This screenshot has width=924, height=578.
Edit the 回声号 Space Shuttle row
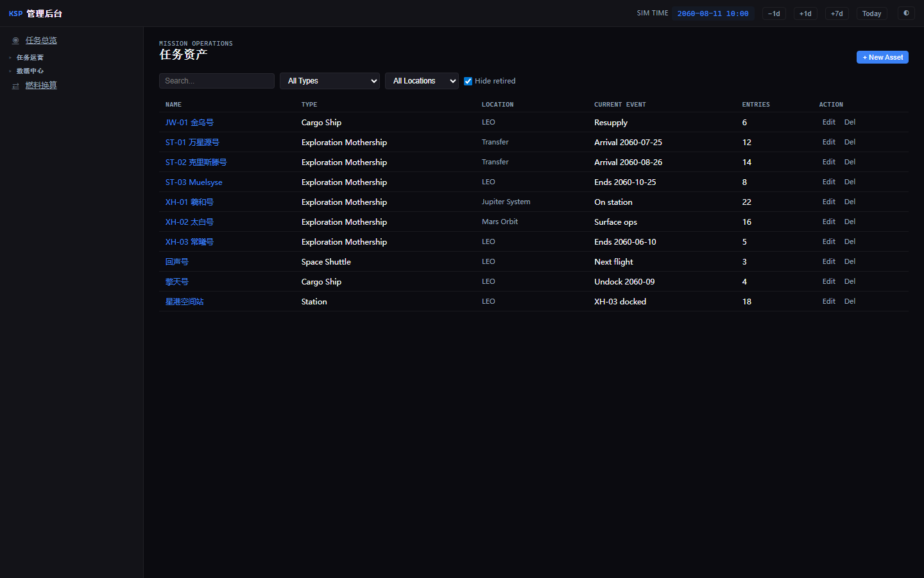coord(829,261)
